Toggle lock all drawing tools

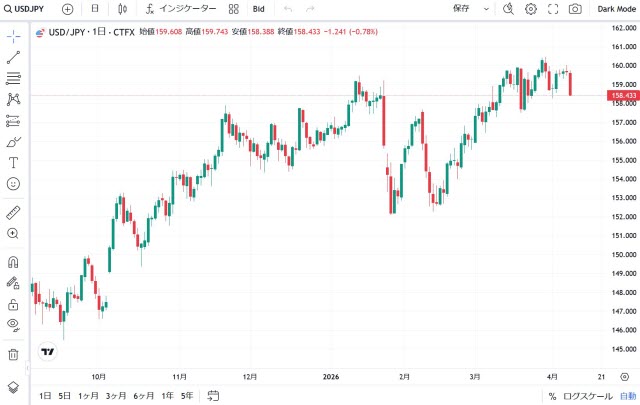tap(14, 304)
